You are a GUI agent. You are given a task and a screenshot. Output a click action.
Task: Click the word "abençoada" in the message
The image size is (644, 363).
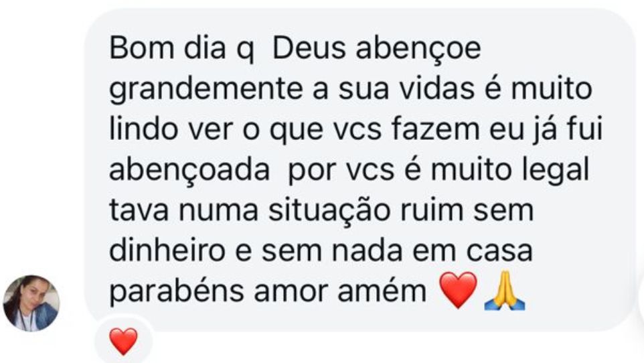pyautogui.click(x=189, y=170)
